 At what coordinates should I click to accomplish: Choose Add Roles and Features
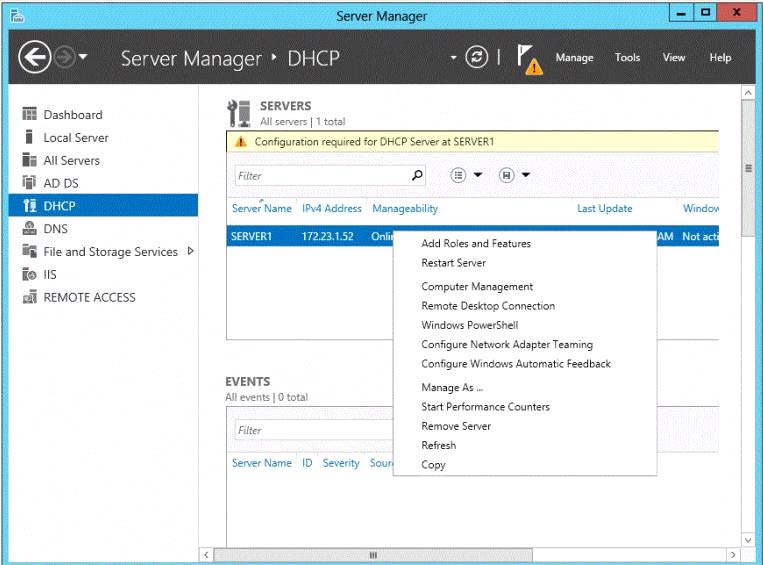pyautogui.click(x=476, y=243)
